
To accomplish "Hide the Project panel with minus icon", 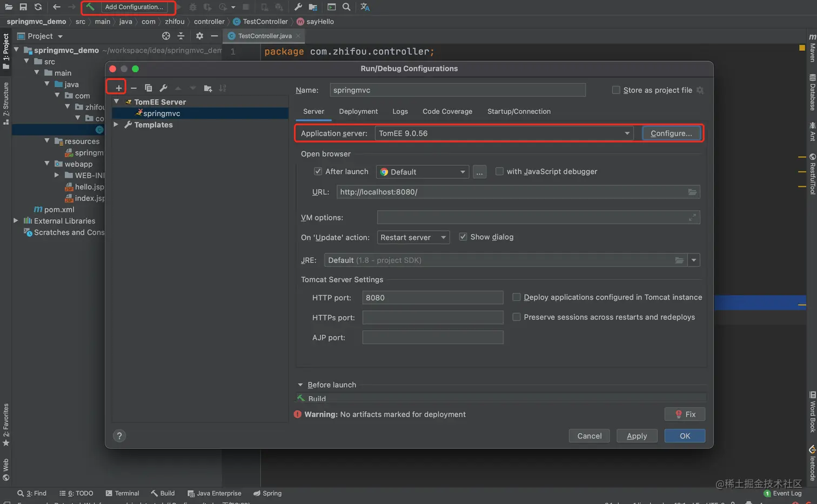I will pos(215,36).
